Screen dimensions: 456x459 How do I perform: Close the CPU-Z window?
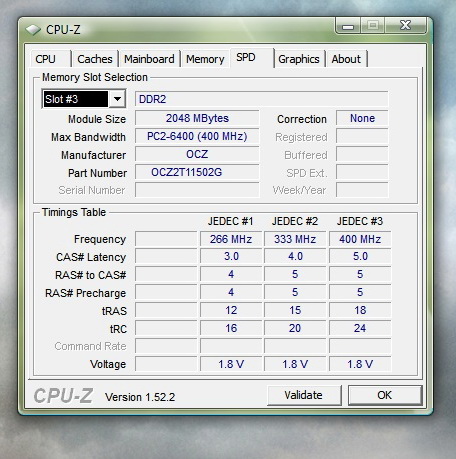click(406, 25)
